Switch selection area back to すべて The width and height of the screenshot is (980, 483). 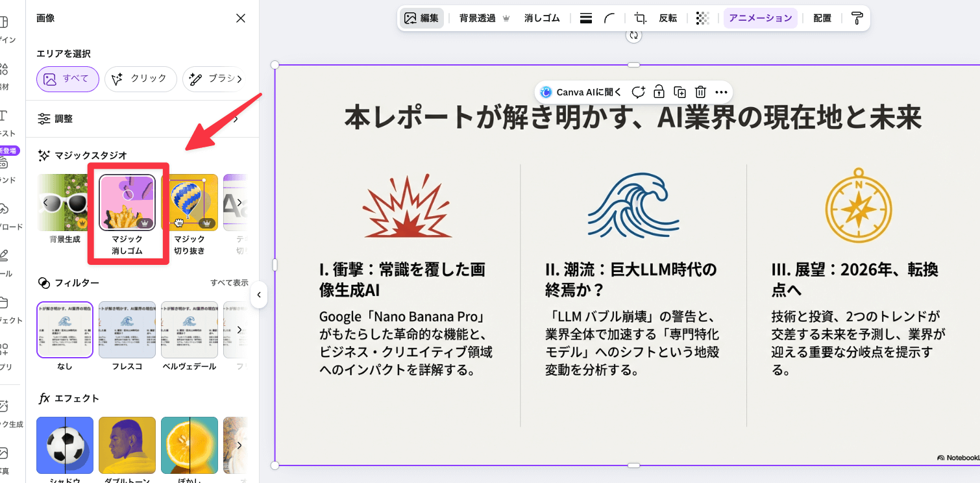click(67, 79)
